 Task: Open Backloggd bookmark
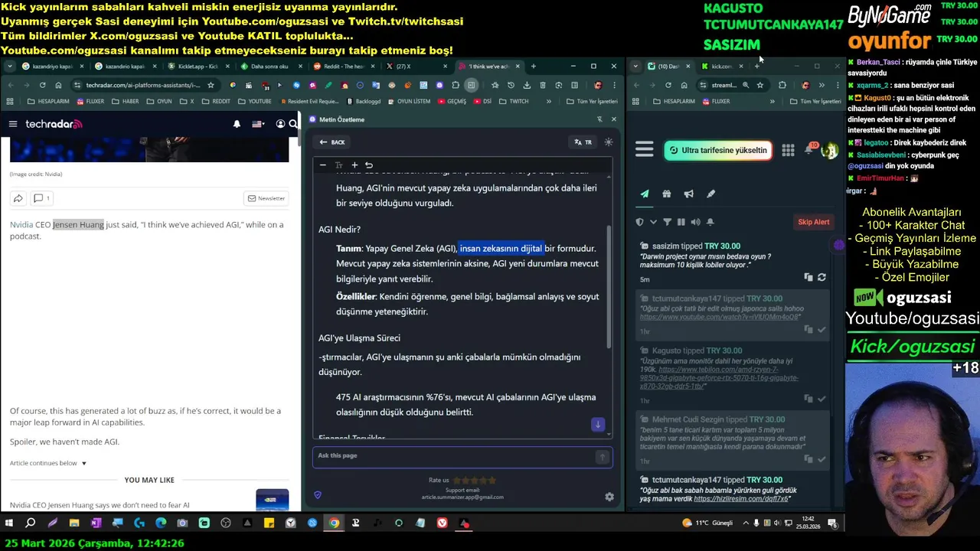click(x=364, y=101)
